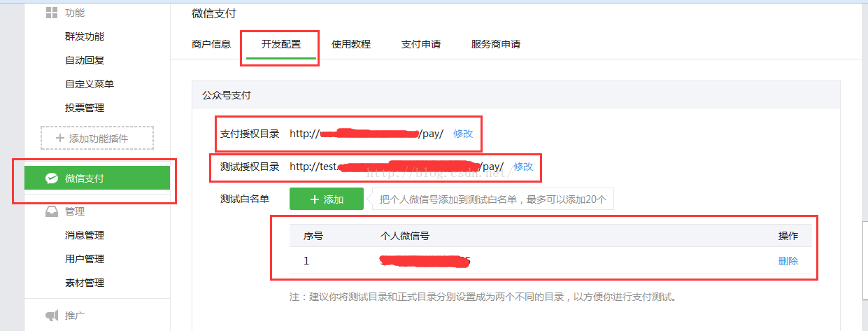Viewport: 868px width, 331px height.
Task: Click the green 添加 whitelist button
Action: (x=327, y=199)
